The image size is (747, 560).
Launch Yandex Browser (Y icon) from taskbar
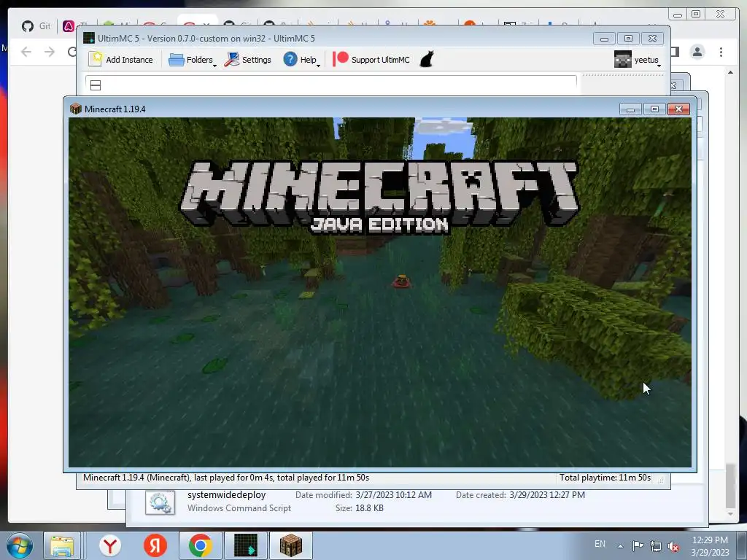coord(110,545)
